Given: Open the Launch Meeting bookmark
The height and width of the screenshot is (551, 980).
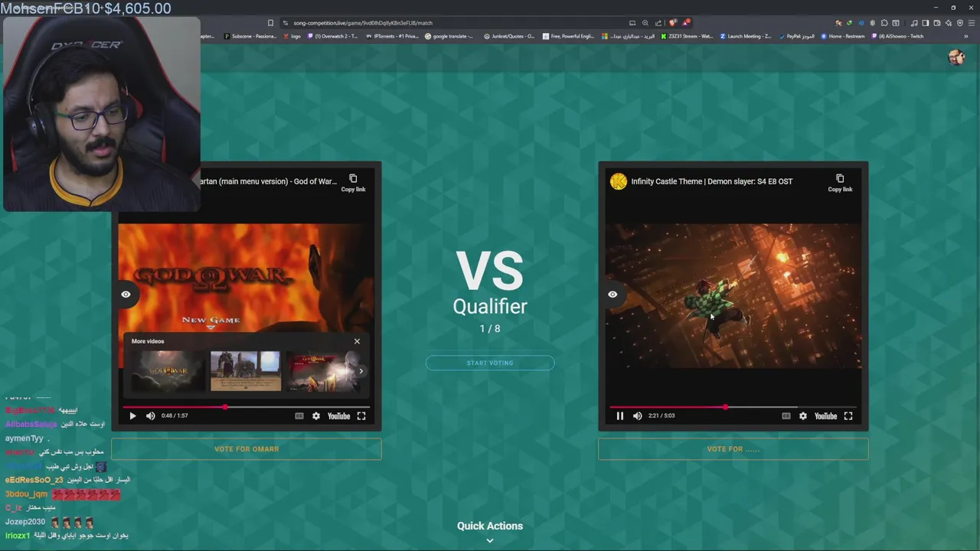Looking at the screenshot, I should click(746, 36).
